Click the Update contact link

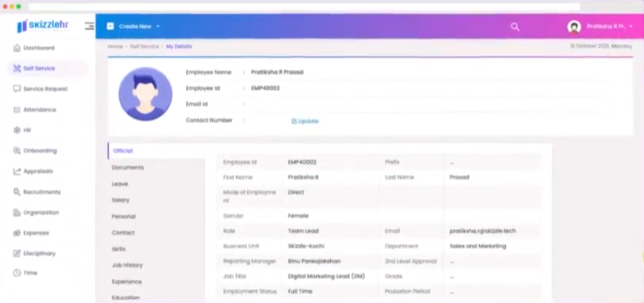[x=305, y=121]
